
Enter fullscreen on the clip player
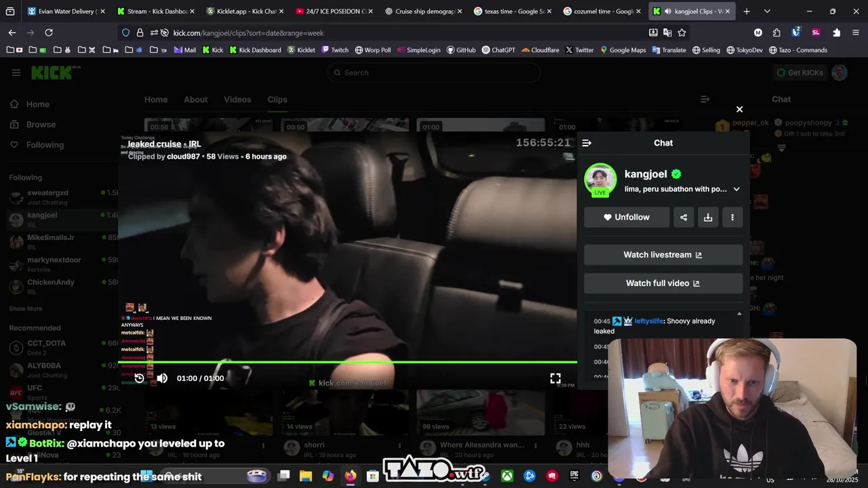555,378
